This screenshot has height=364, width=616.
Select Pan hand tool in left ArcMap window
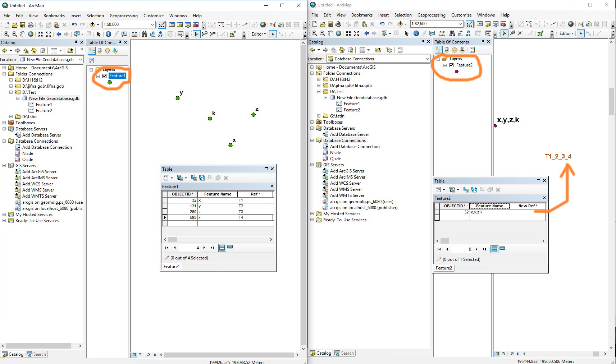pyautogui.click(x=23, y=34)
